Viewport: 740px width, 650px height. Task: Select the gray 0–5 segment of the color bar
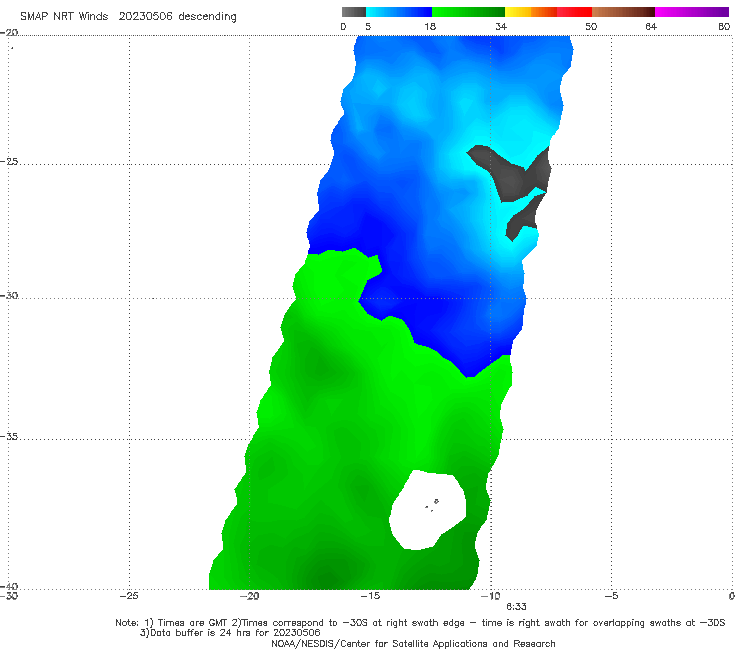(354, 12)
